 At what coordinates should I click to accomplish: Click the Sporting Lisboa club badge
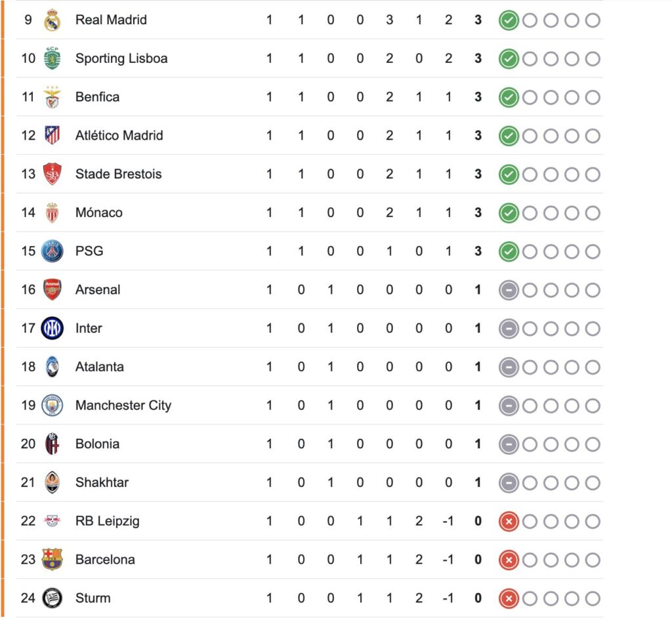(52, 58)
